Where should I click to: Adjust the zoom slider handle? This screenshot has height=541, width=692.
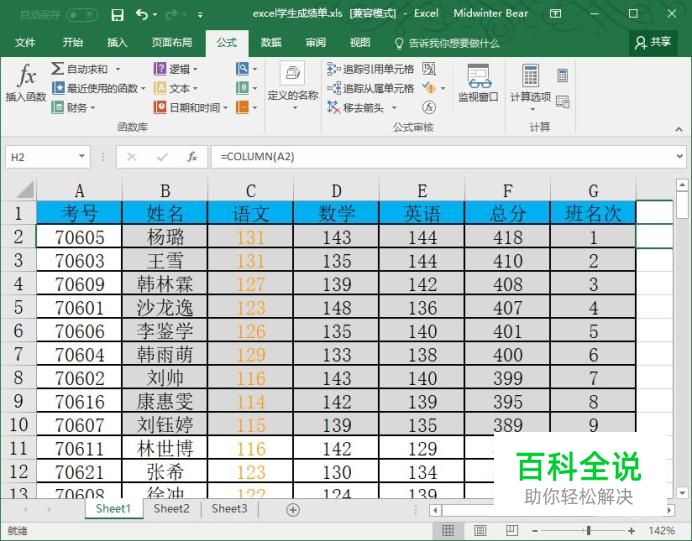point(589,530)
